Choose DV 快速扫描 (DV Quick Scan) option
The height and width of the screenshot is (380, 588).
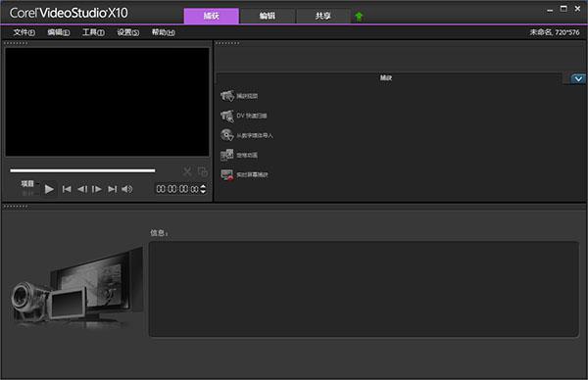(243, 116)
